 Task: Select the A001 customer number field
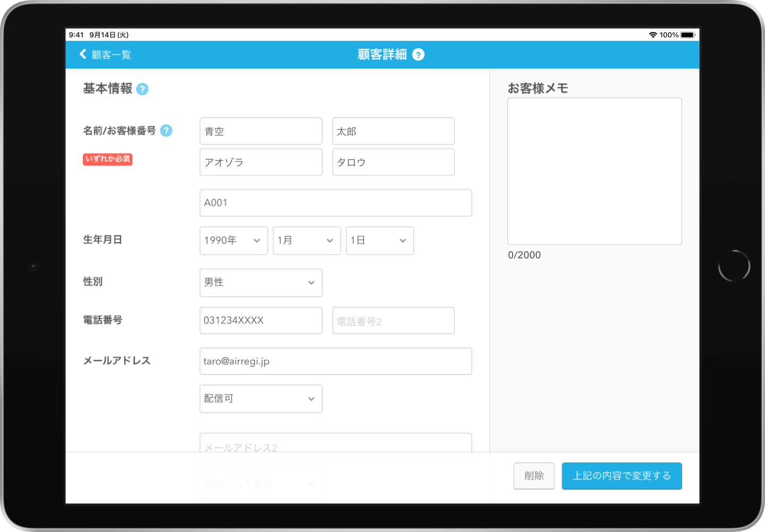[x=336, y=203]
